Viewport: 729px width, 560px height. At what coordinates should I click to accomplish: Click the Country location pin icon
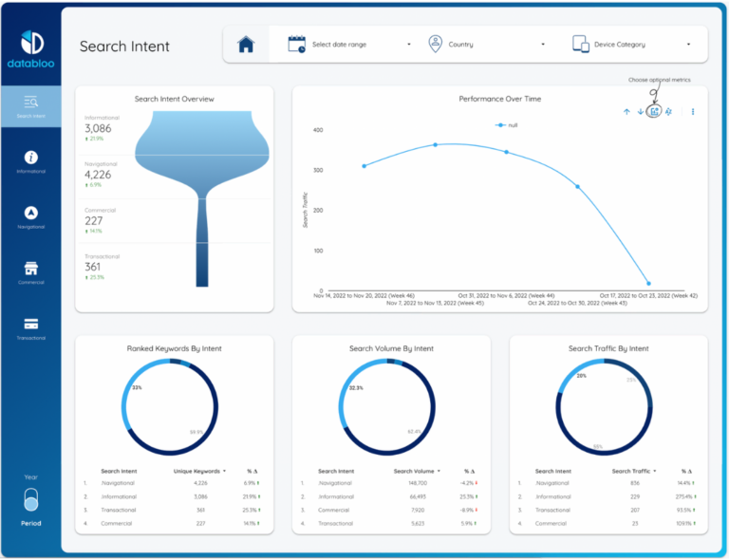[435, 45]
